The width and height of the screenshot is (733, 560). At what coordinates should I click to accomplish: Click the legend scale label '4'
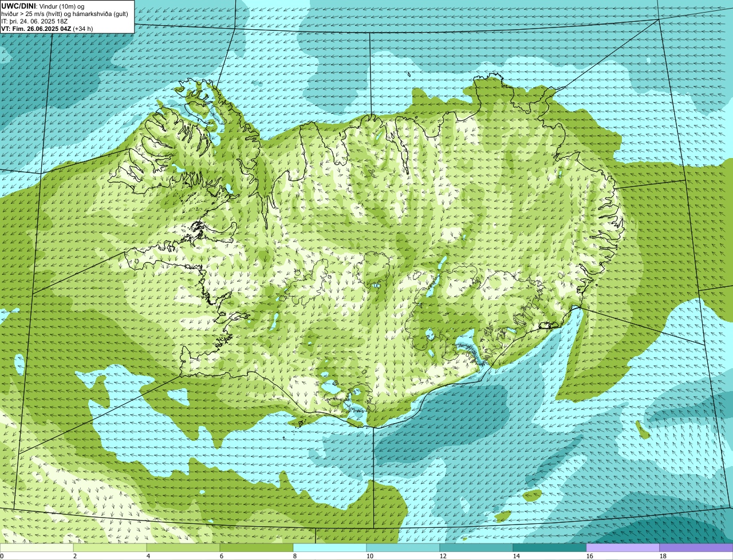[148, 556]
